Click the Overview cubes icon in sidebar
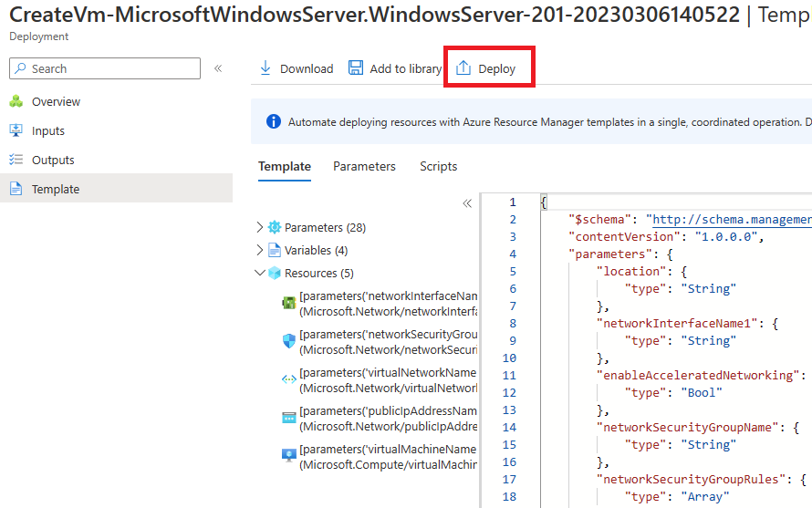The image size is (812, 508). tap(16, 101)
